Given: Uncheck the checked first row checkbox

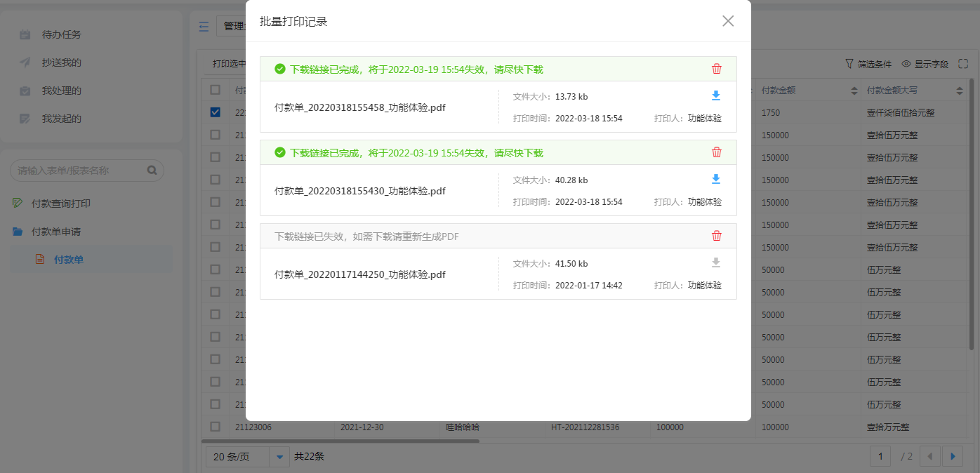Looking at the screenshot, I should pos(216,112).
